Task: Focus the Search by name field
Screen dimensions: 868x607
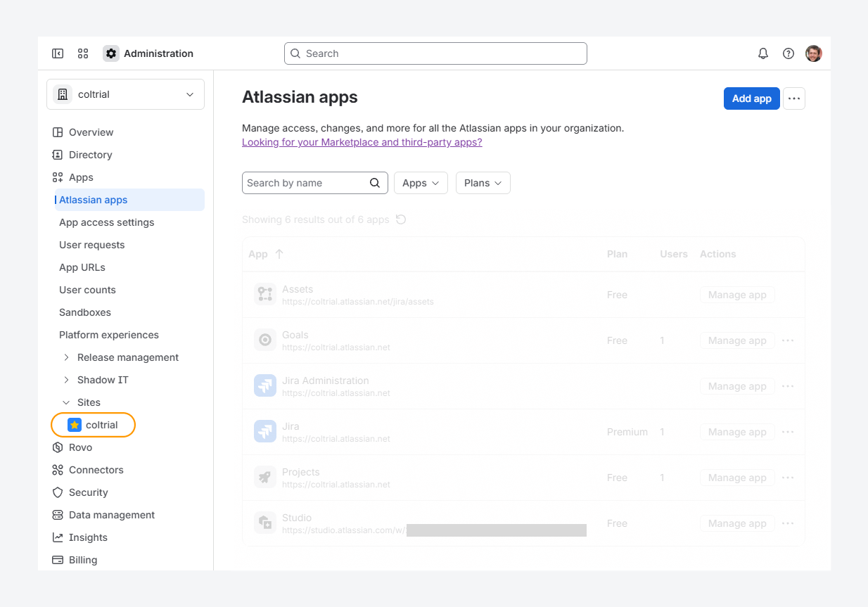Action: coord(315,183)
